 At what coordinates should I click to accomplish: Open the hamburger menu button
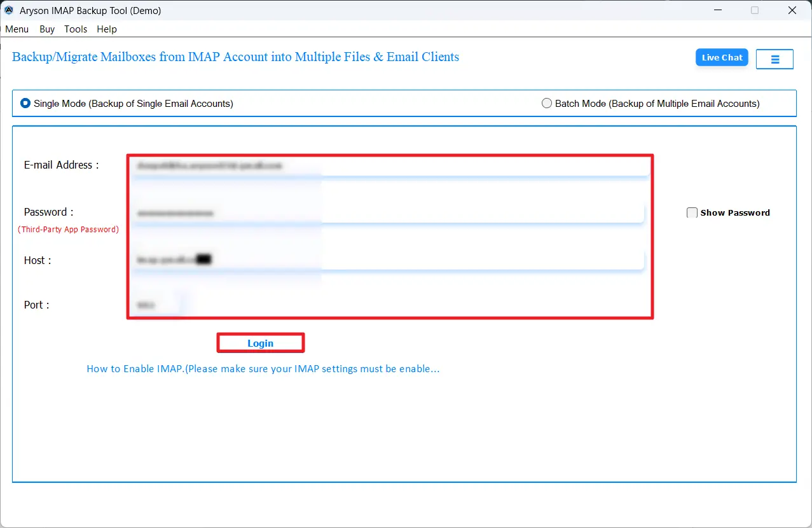pyautogui.click(x=775, y=59)
